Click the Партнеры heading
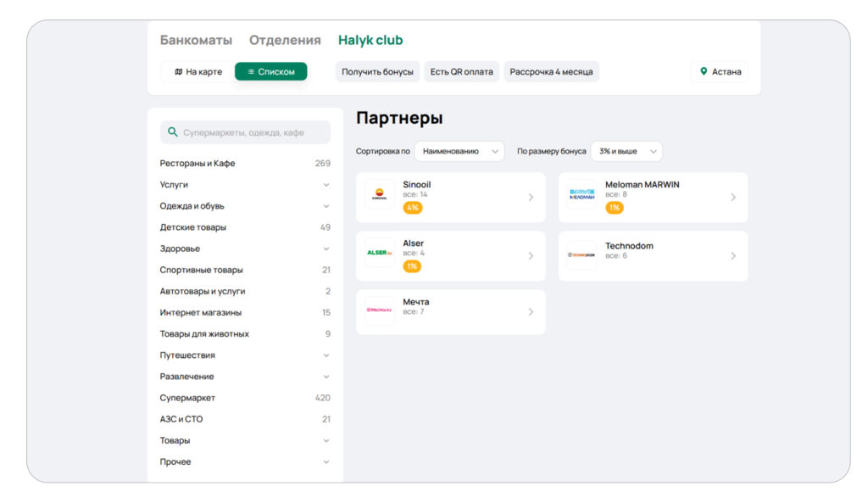Screen dimensions: 868x503 (399, 118)
